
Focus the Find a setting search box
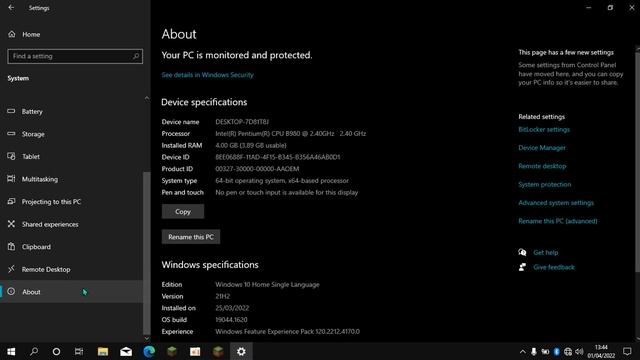(75, 56)
